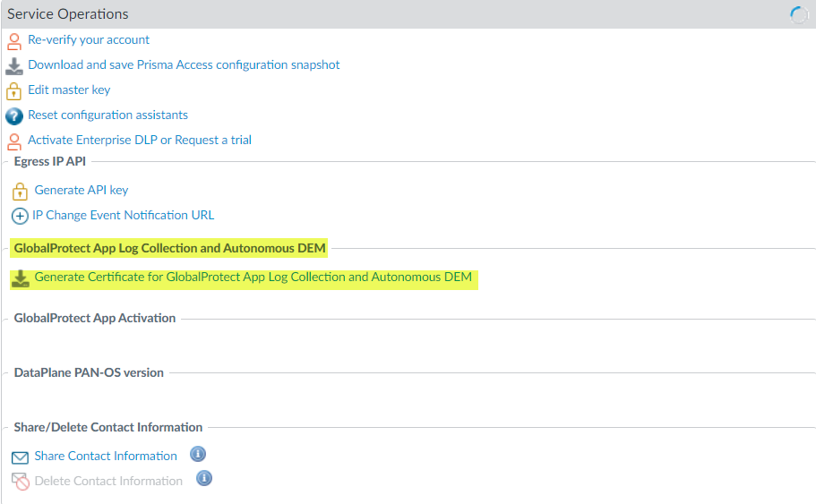Generate Certificate for GlobalProtect App Log Collection
The width and height of the screenshot is (816, 504).
(x=253, y=277)
